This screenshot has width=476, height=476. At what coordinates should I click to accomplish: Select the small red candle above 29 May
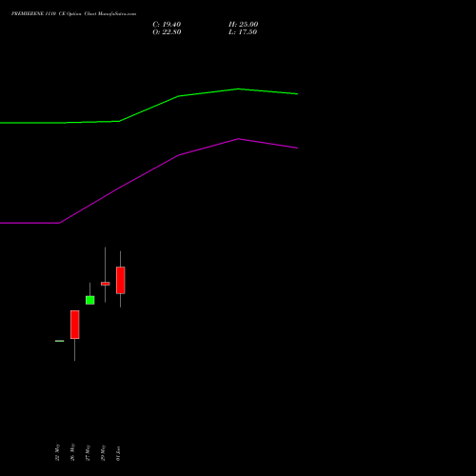[x=106, y=284]
